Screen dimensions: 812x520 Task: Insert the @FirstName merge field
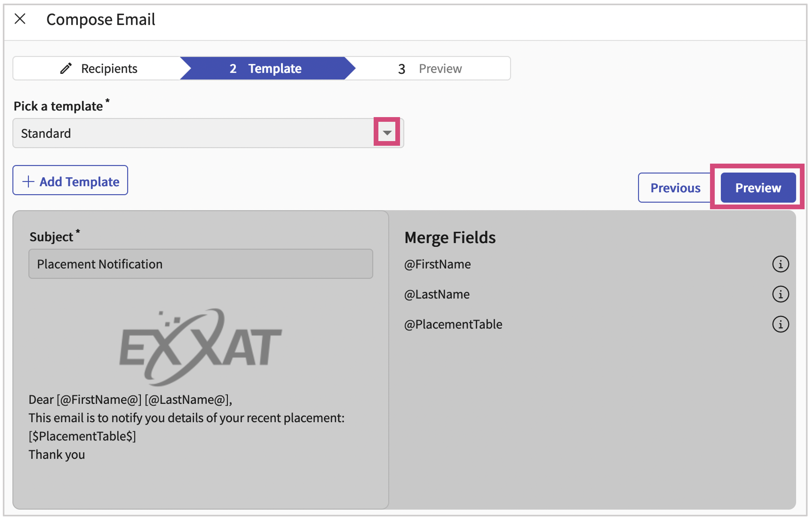[437, 264]
